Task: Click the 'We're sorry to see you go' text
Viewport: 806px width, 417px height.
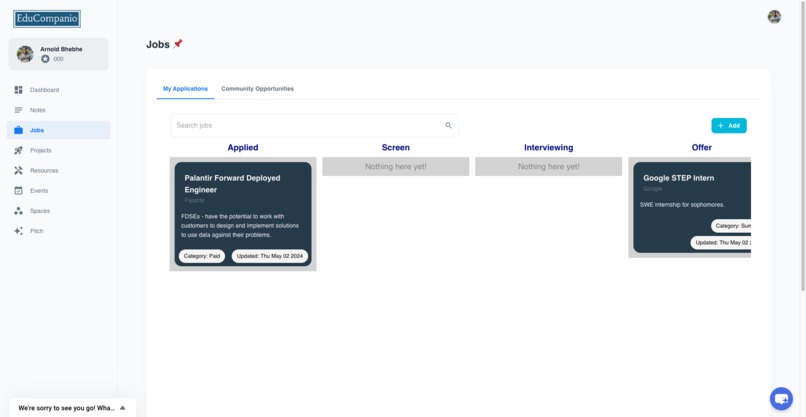Action: click(67, 408)
